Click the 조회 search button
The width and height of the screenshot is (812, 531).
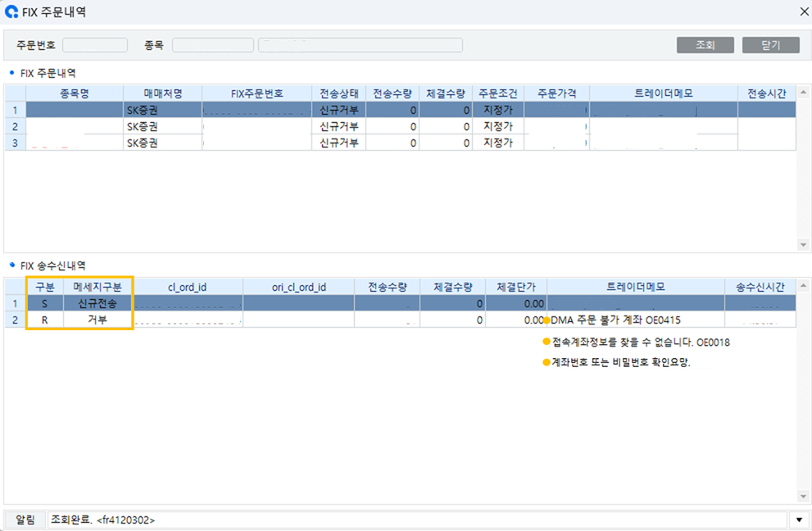click(x=705, y=45)
